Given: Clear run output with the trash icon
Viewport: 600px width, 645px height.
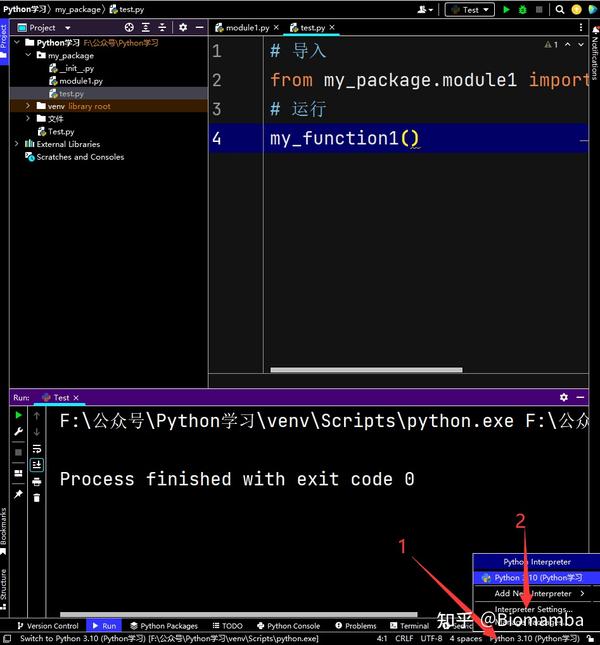Looking at the screenshot, I should pyautogui.click(x=37, y=498).
